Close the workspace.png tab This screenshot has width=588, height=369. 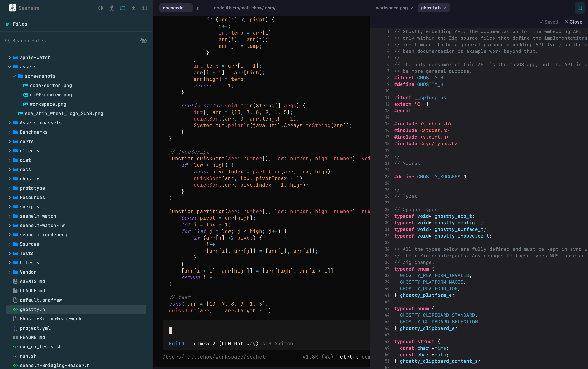412,8
